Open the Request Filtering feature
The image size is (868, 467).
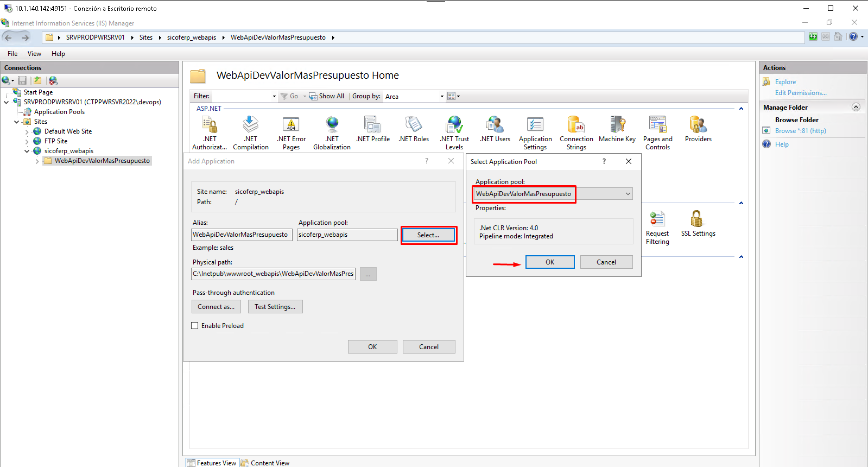[x=657, y=227]
